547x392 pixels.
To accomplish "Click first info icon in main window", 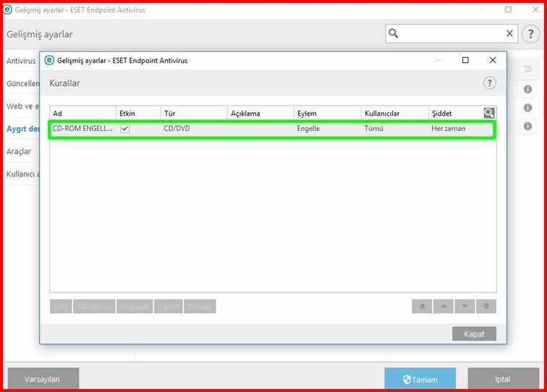I will pyautogui.click(x=527, y=89).
